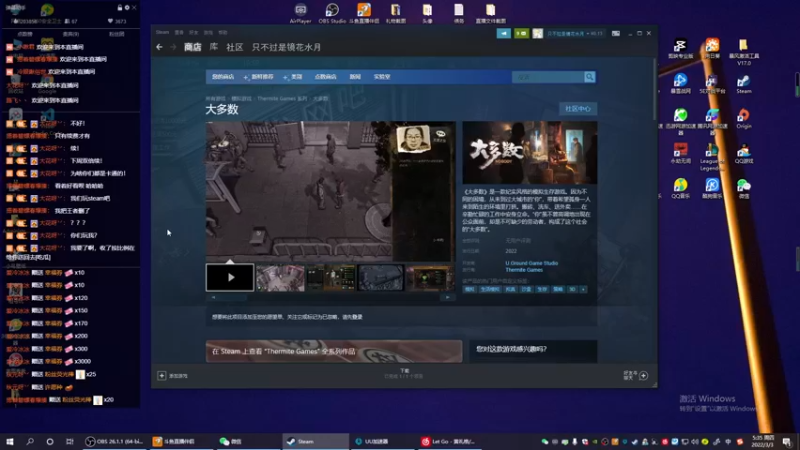Open the green friends envelope button
800x450 pixels.
pos(521,33)
